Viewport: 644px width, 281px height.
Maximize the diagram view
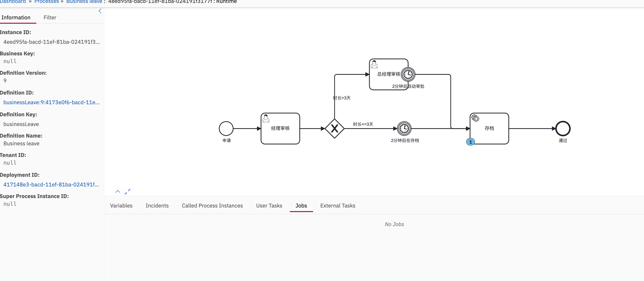tap(127, 192)
